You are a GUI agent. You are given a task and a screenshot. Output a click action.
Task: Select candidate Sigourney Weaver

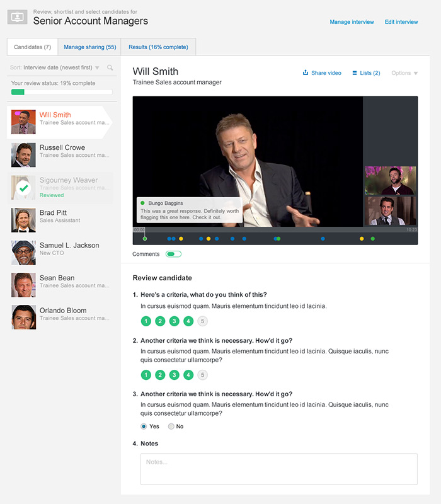[60, 188]
